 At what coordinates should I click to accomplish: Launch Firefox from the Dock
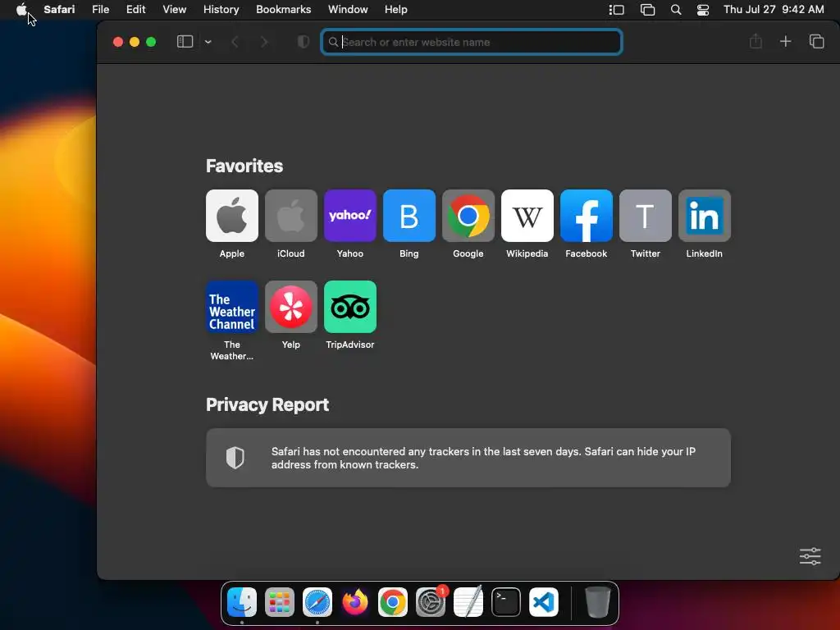pos(354,601)
